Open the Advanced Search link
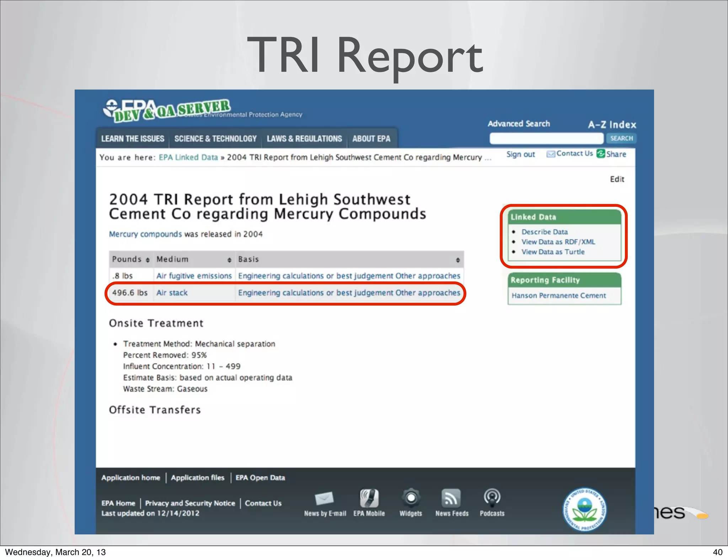Viewport: 728px width, 560px height. coord(519,124)
